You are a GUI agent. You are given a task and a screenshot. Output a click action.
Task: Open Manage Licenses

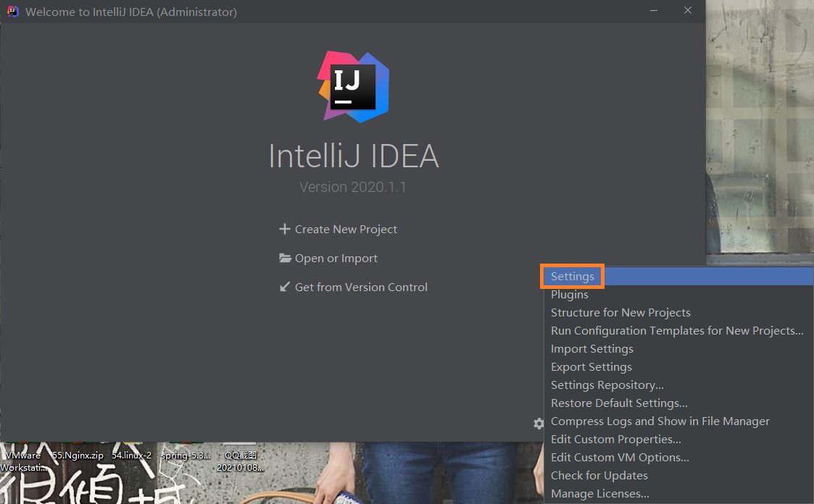click(678, 494)
